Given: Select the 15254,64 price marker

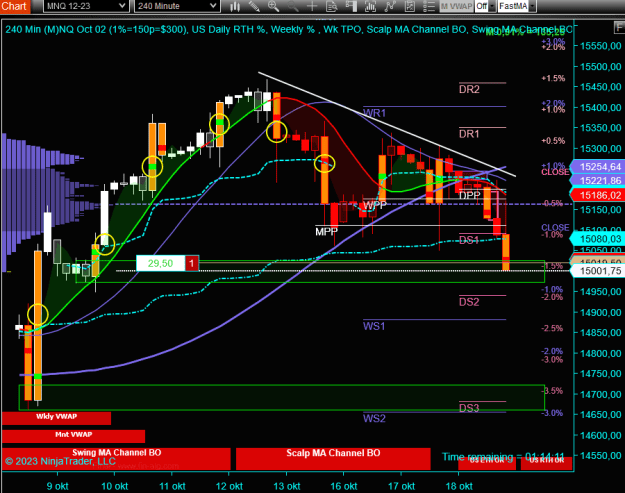Looking at the screenshot, I should coord(598,167).
